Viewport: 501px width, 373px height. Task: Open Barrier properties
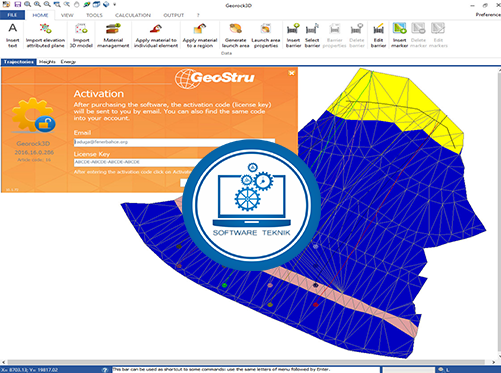[x=334, y=35]
